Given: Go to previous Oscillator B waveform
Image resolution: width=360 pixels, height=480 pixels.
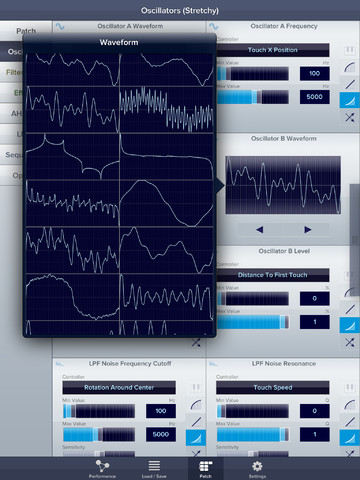Looking at the screenshot, I should [x=260, y=229].
